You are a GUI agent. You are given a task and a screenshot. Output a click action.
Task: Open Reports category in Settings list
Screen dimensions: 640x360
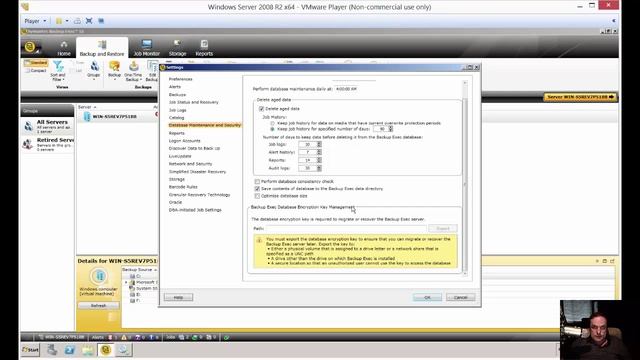177,133
